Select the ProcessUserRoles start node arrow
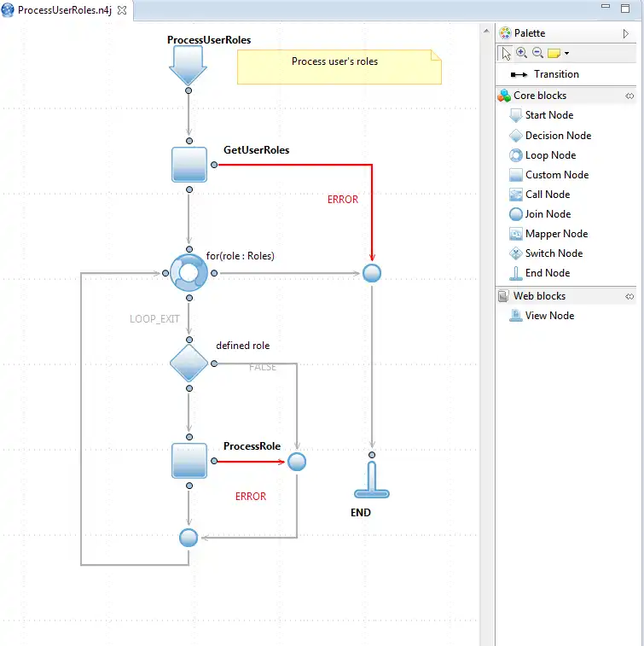This screenshot has width=644, height=646. click(189, 66)
